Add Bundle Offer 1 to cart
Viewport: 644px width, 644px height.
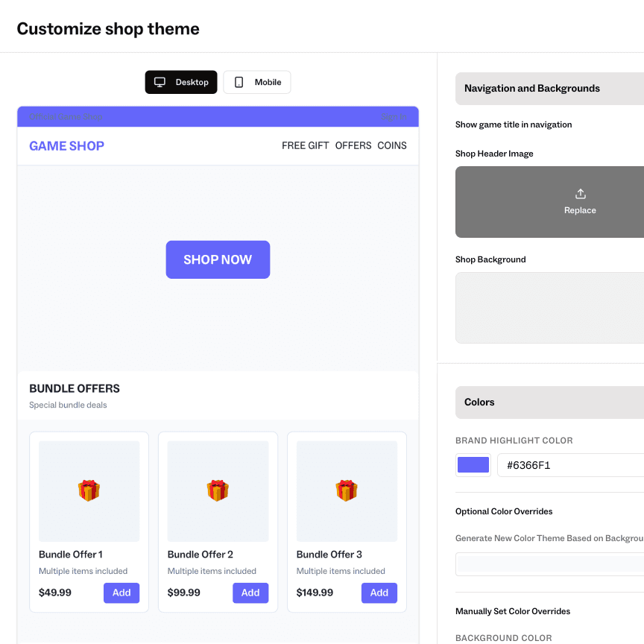(121, 593)
